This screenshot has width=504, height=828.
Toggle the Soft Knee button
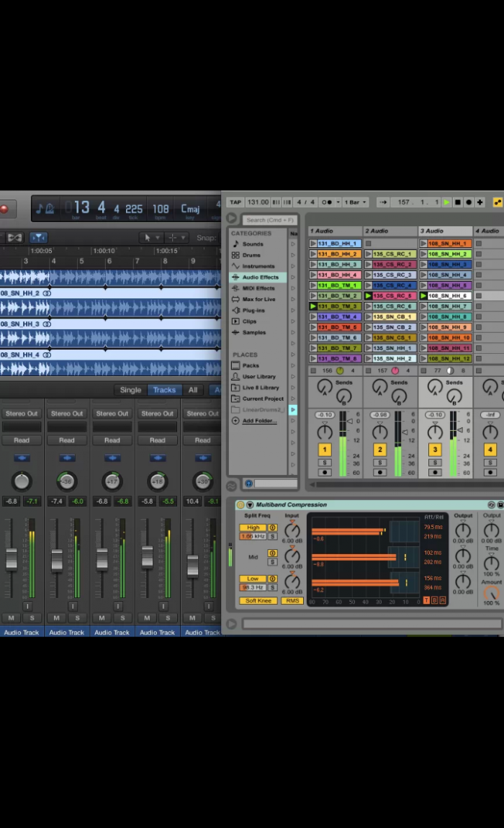258,600
